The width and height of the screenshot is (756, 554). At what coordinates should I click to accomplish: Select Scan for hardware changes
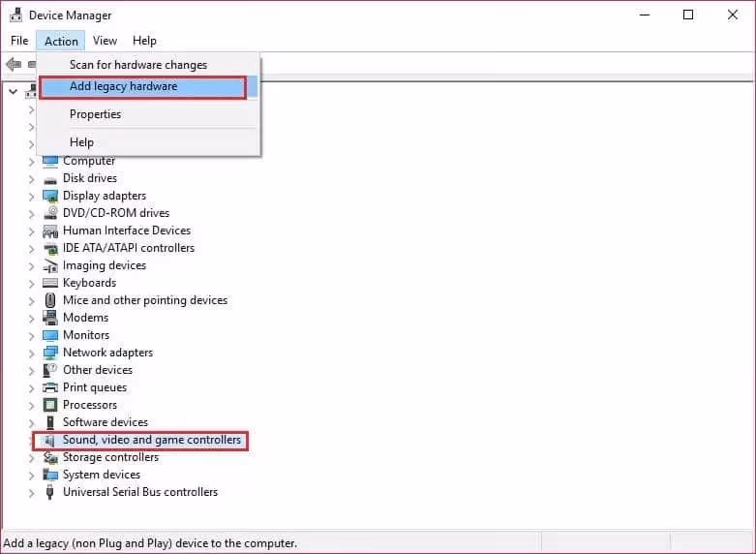click(137, 65)
